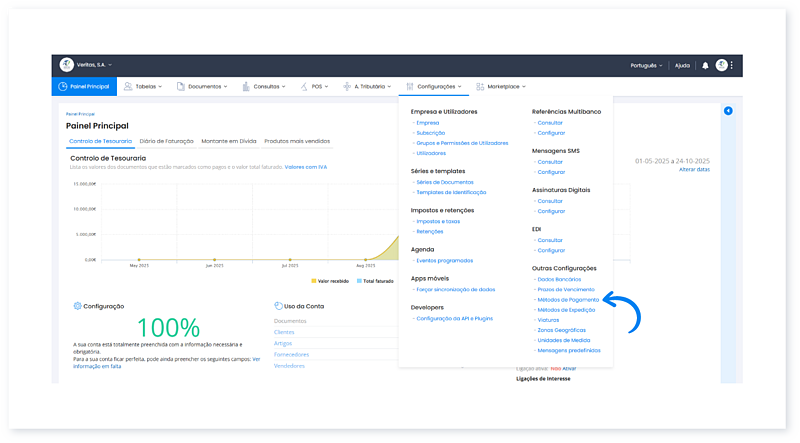800x443 pixels.
Task: Click the Painel Principal clock icon
Action: point(63,87)
